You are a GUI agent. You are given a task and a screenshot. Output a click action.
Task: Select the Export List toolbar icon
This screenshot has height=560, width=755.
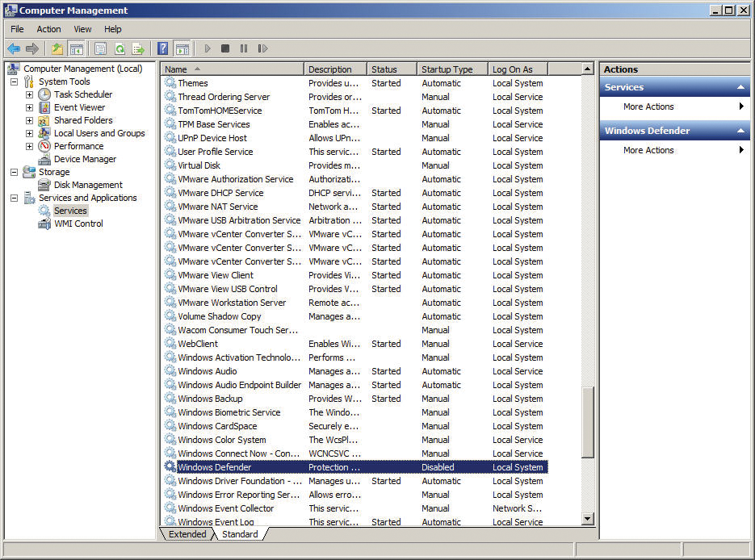pyautogui.click(x=137, y=48)
